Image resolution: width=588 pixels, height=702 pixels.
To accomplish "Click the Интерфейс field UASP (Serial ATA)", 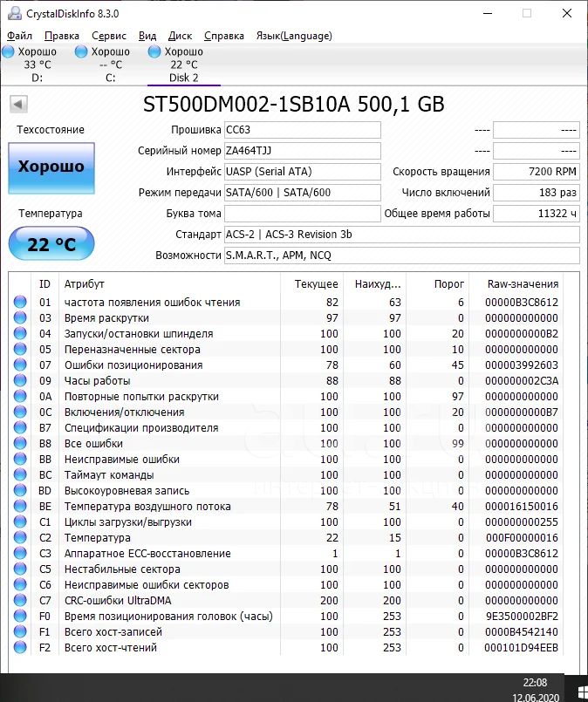I will tap(302, 172).
